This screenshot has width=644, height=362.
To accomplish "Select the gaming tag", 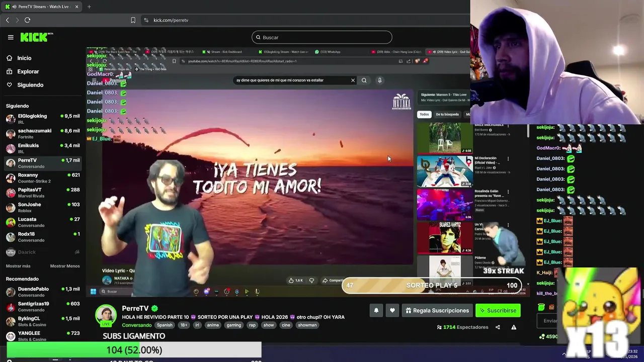I will (x=234, y=325).
